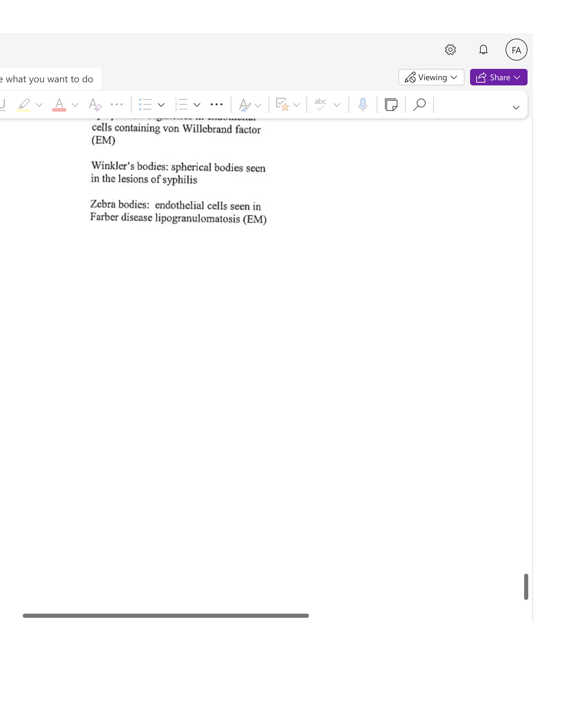Click the FA account avatar
Viewport: 562px width, 728px height.
[x=516, y=50]
